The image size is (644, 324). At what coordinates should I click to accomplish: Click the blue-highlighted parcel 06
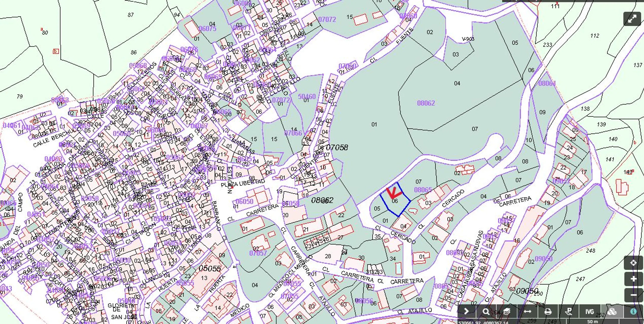(x=395, y=201)
